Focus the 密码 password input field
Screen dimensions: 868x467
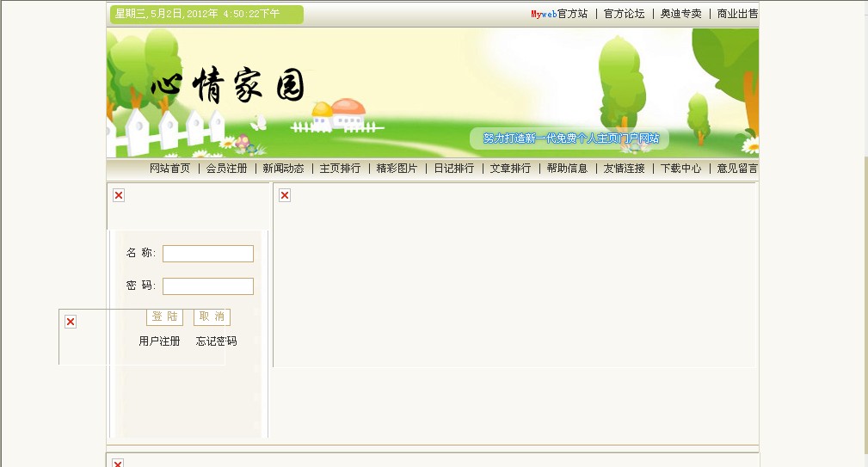point(208,286)
